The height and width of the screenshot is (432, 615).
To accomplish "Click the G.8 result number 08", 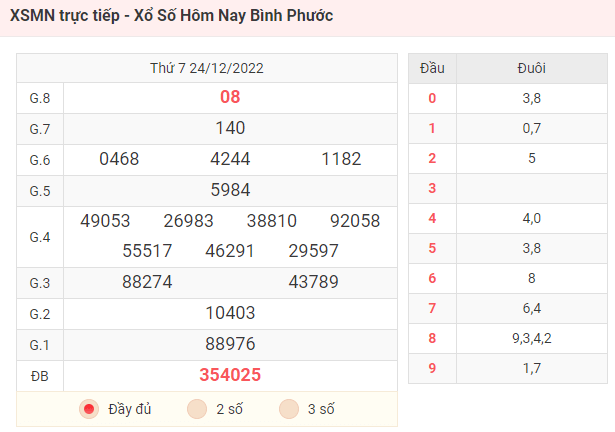I will click(x=230, y=97).
